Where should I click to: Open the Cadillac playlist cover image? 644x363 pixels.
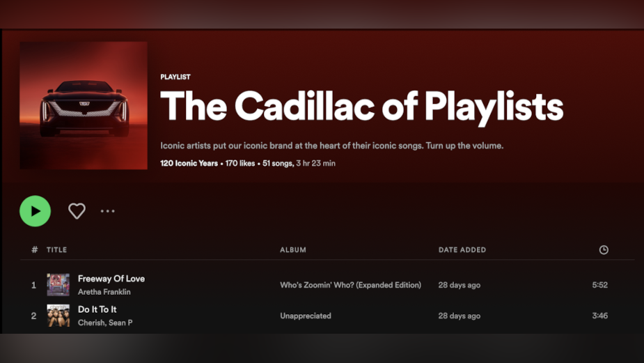tap(84, 105)
